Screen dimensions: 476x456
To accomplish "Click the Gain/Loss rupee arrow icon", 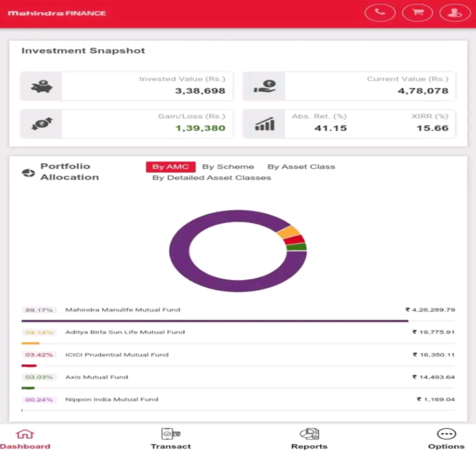I will pyautogui.click(x=42, y=123).
